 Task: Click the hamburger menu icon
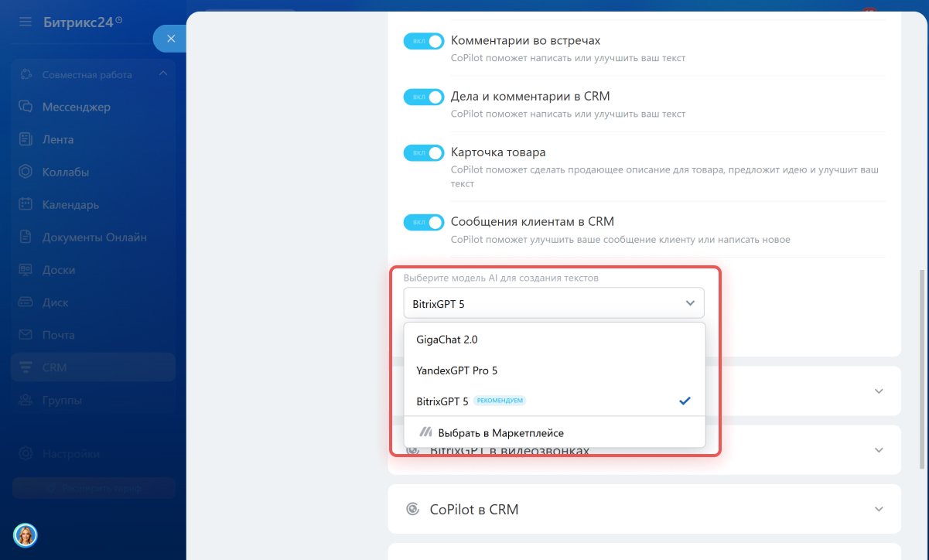[26, 22]
